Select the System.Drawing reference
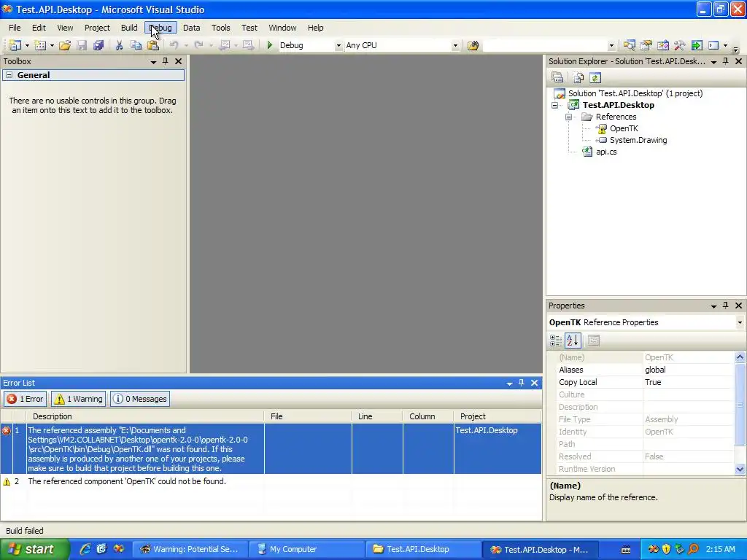 point(638,140)
